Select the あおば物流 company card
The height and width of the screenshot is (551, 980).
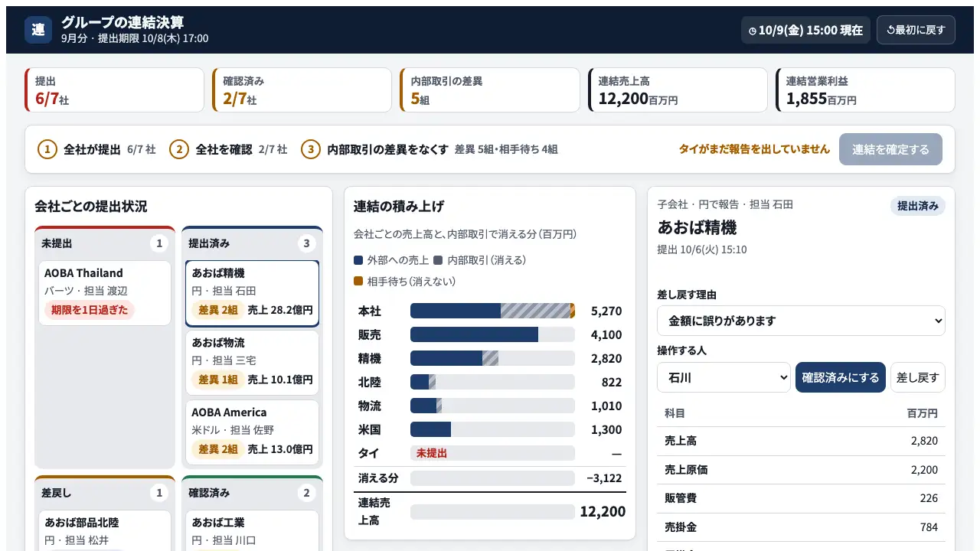(x=252, y=363)
